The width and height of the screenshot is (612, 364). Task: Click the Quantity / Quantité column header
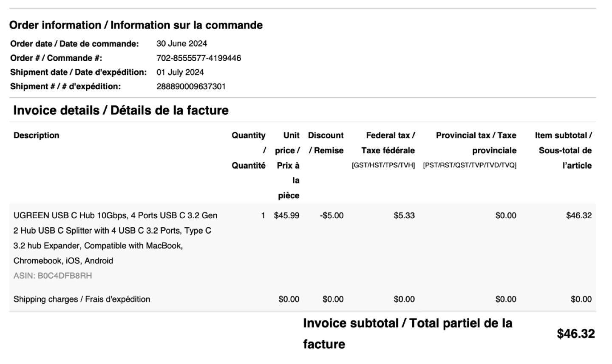click(x=249, y=150)
